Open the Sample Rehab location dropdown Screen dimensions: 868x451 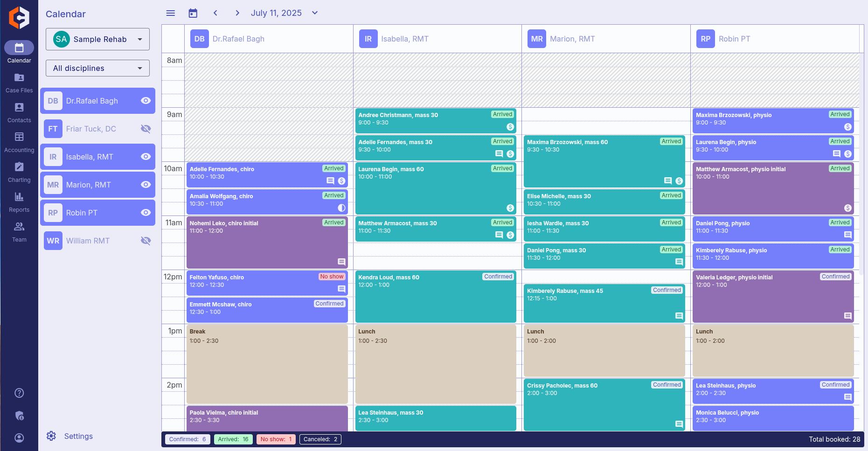click(97, 39)
